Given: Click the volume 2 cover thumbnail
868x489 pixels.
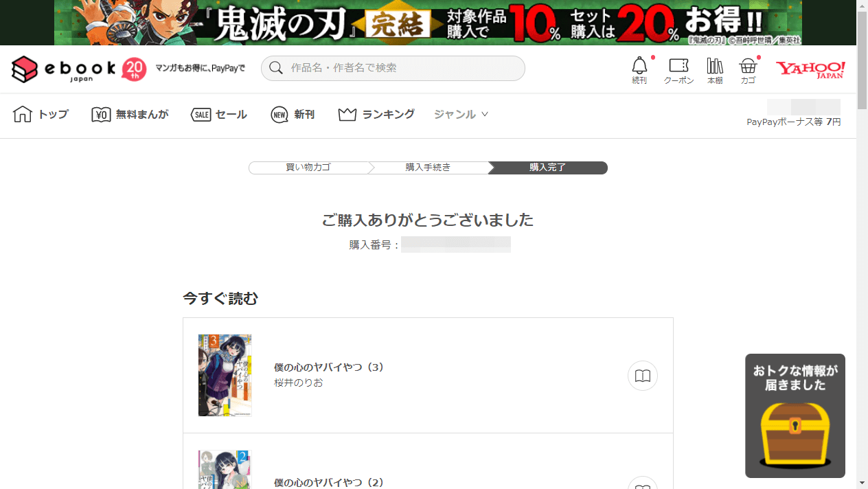Looking at the screenshot, I should click(x=225, y=470).
